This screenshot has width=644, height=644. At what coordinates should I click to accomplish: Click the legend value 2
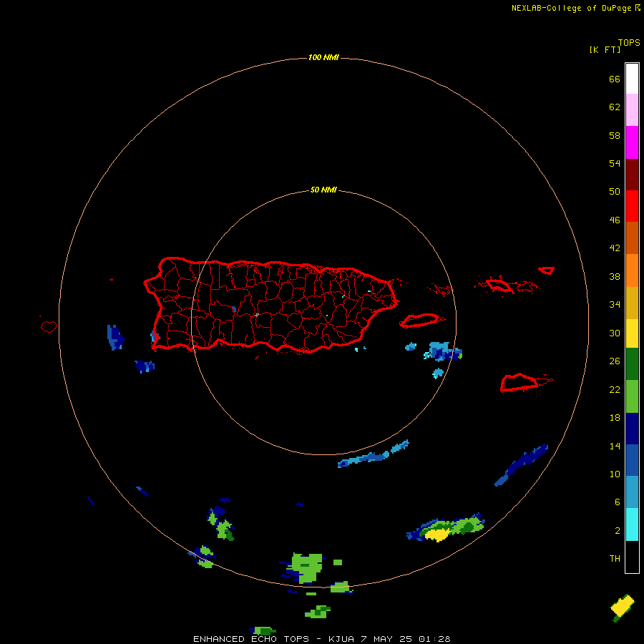pyautogui.click(x=617, y=531)
